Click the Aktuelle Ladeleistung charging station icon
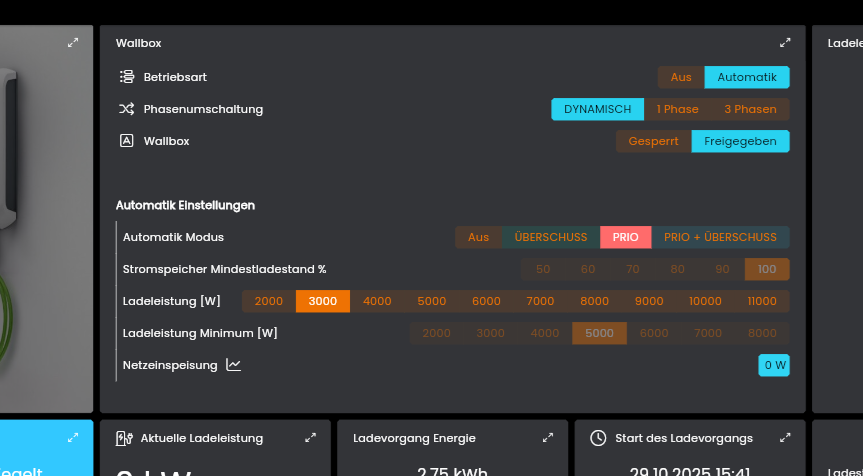The height and width of the screenshot is (476, 863). 124,438
